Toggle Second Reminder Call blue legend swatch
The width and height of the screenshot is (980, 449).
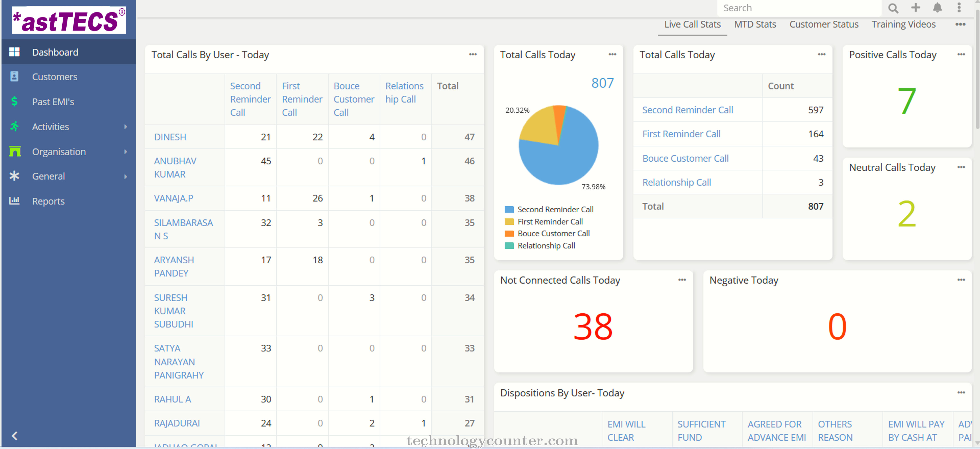point(509,209)
